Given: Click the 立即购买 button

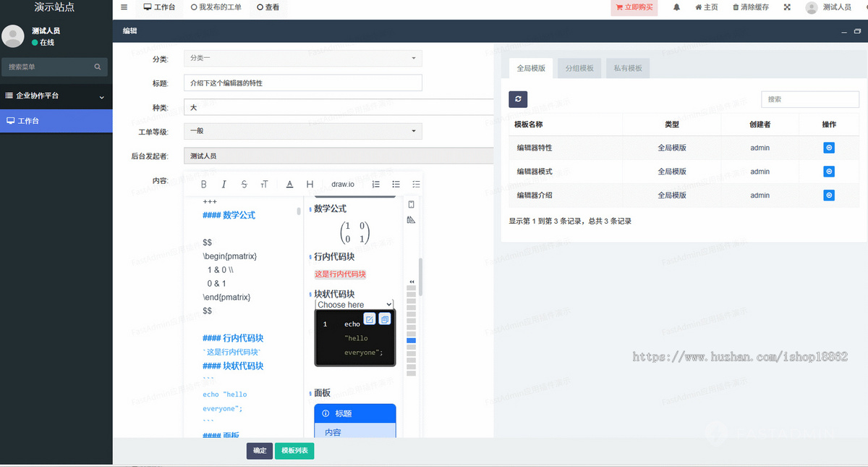Looking at the screenshot, I should click(x=634, y=7).
